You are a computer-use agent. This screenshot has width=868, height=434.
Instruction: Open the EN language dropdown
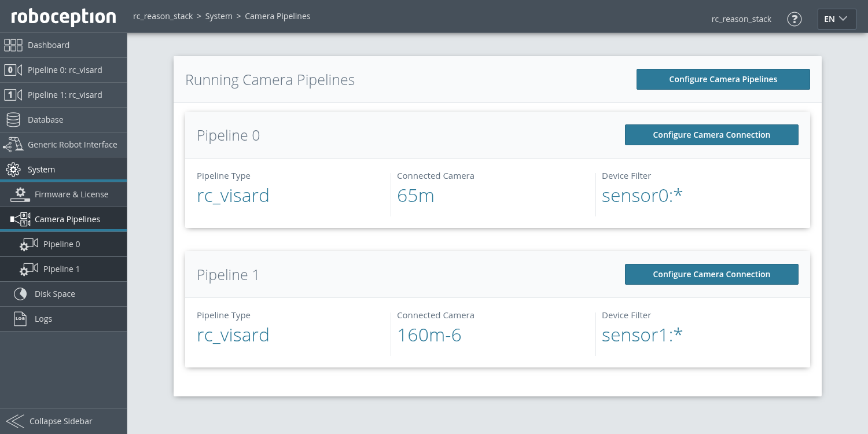pos(836,19)
